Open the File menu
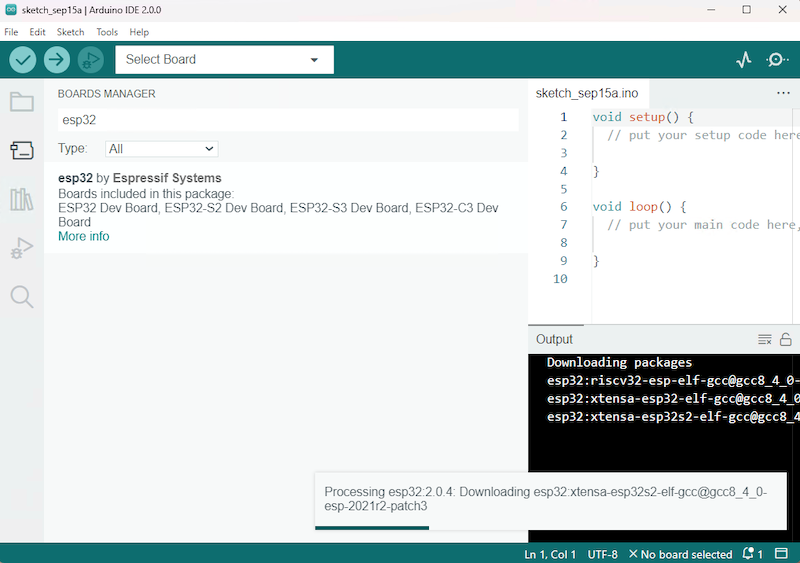The height and width of the screenshot is (563, 800). [x=11, y=32]
